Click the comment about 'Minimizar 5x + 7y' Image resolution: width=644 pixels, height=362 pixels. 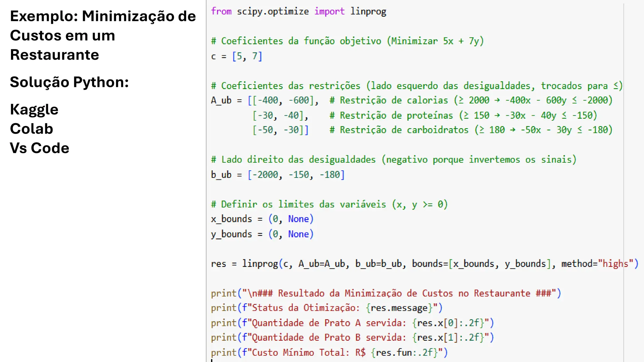[347, 41]
